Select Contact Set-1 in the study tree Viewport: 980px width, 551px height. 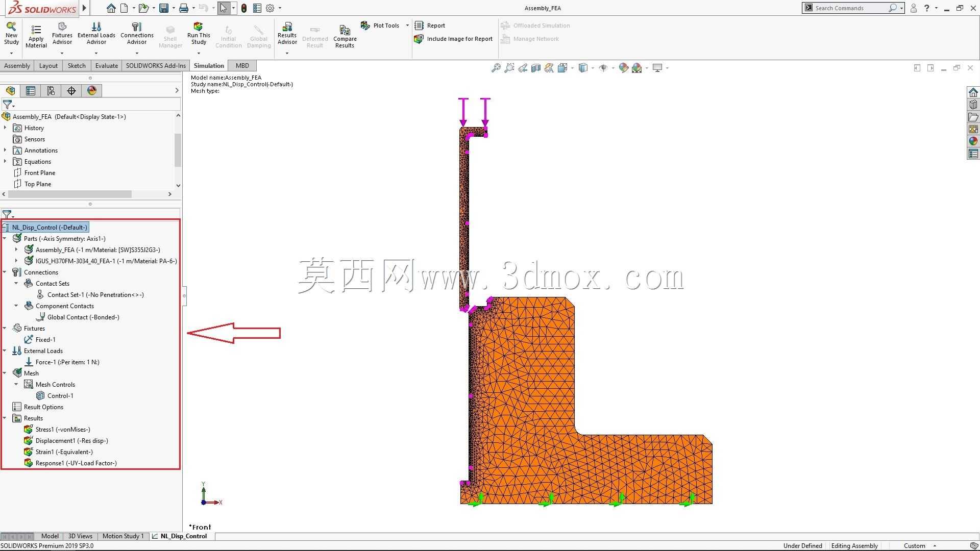tap(90, 294)
